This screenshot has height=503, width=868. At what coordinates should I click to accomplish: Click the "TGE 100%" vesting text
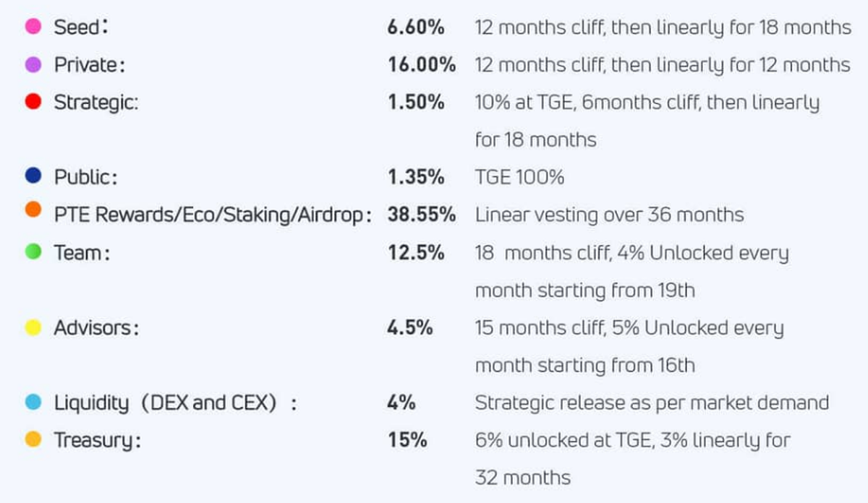pyautogui.click(x=519, y=177)
